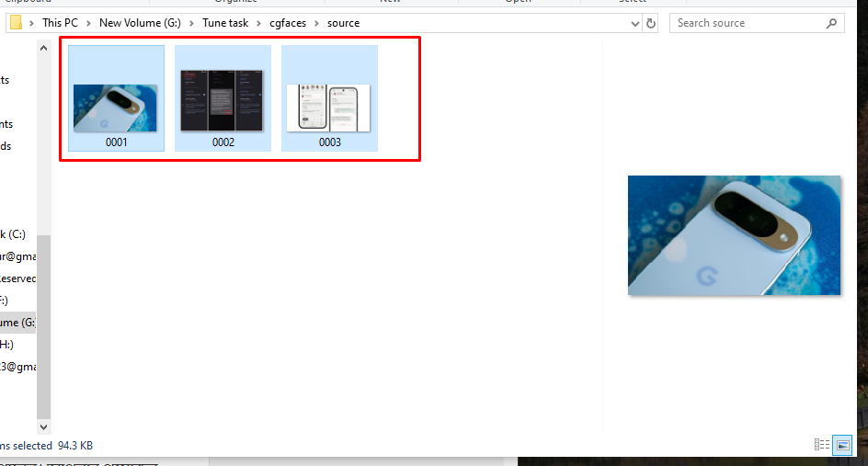Select (C:) drive in navigation pane
Image resolution: width=868 pixels, height=466 pixels.
tap(13, 234)
